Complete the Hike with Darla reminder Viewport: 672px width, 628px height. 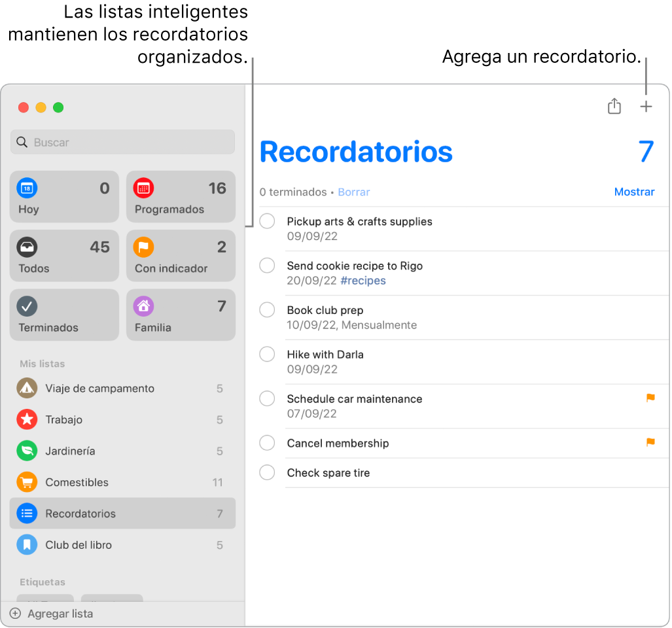pos(267,354)
